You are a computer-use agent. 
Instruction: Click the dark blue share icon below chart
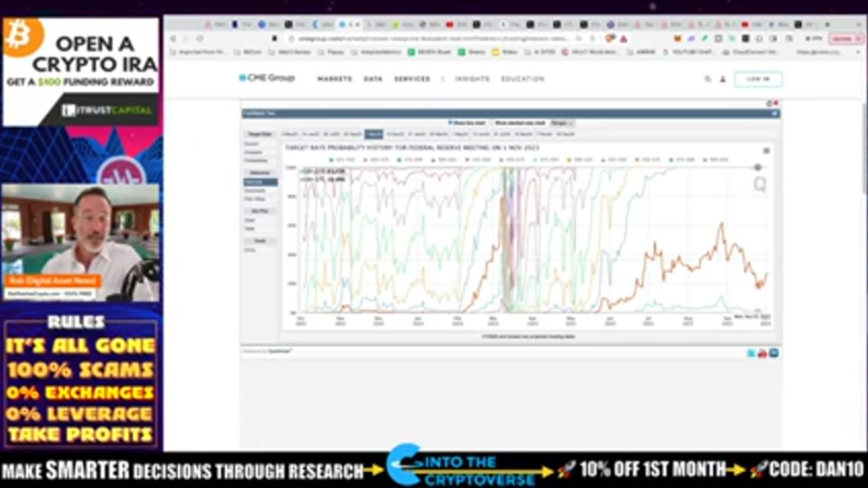tap(774, 353)
